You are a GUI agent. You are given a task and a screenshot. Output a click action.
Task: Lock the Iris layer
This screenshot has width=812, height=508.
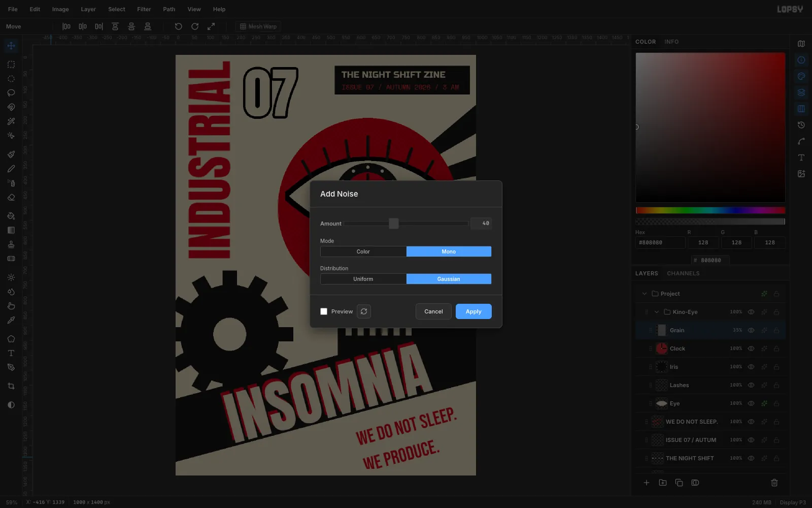coord(776,367)
